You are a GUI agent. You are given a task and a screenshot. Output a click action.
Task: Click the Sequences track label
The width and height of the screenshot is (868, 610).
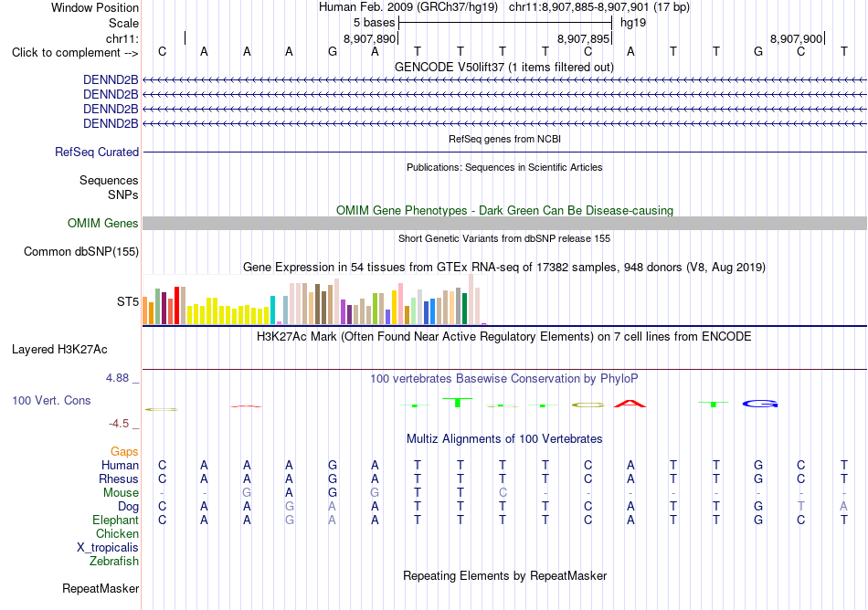pyautogui.click(x=109, y=180)
